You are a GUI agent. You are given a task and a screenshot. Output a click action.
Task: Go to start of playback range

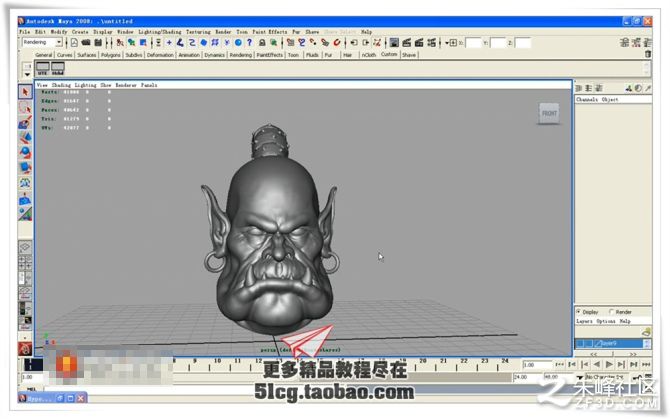click(x=559, y=364)
